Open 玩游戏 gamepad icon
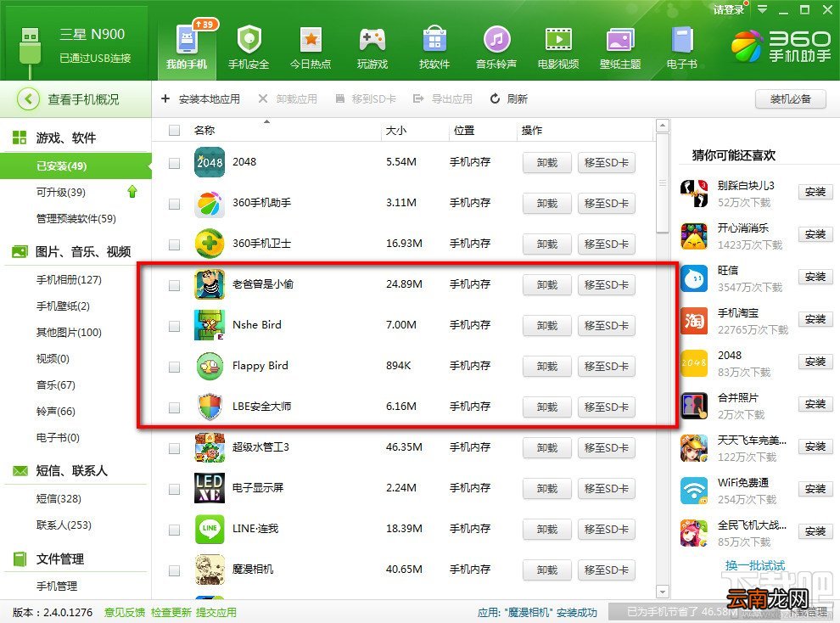Viewport: 840px width, 623px height. tap(372, 40)
